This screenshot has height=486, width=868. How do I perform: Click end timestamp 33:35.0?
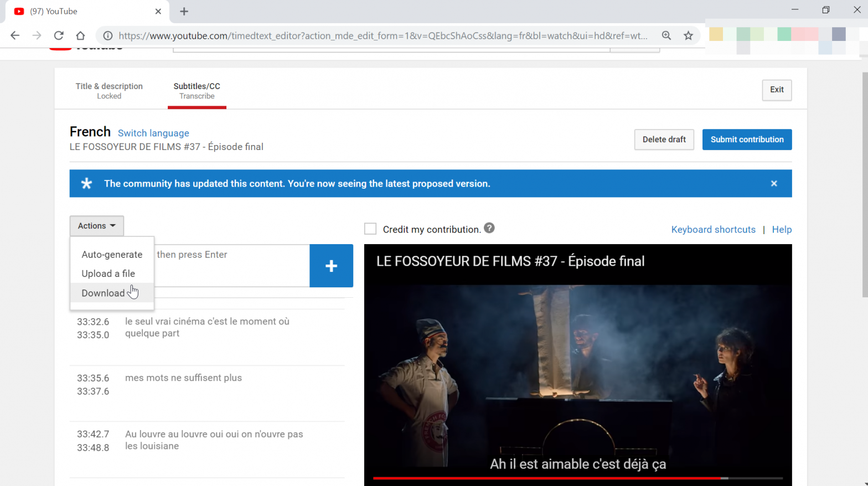pyautogui.click(x=93, y=335)
